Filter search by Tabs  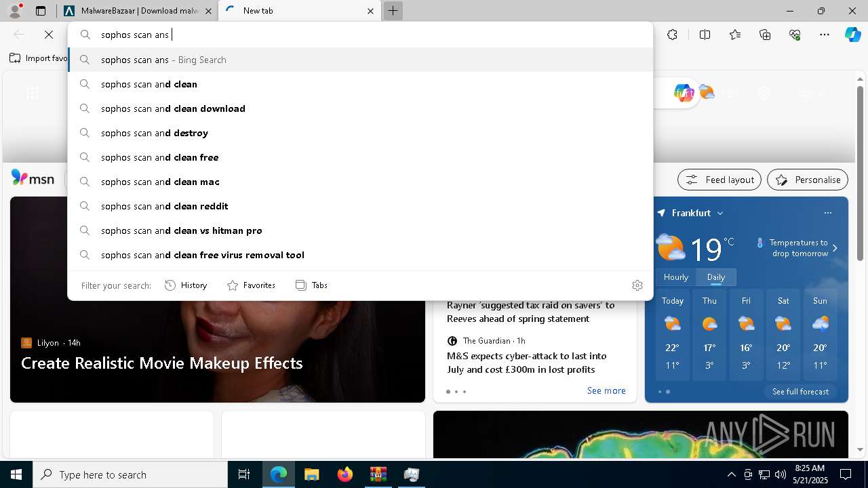pos(311,285)
